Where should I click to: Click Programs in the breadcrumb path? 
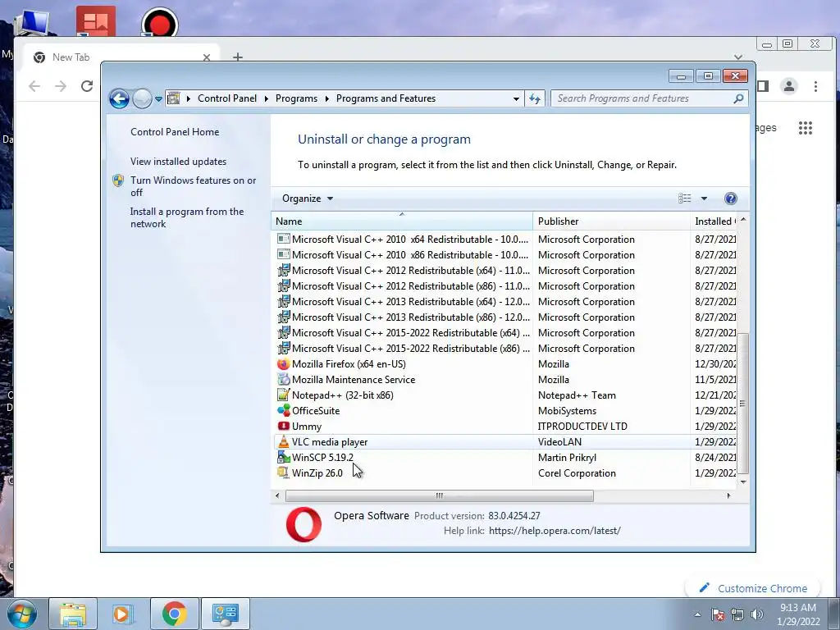296,98
